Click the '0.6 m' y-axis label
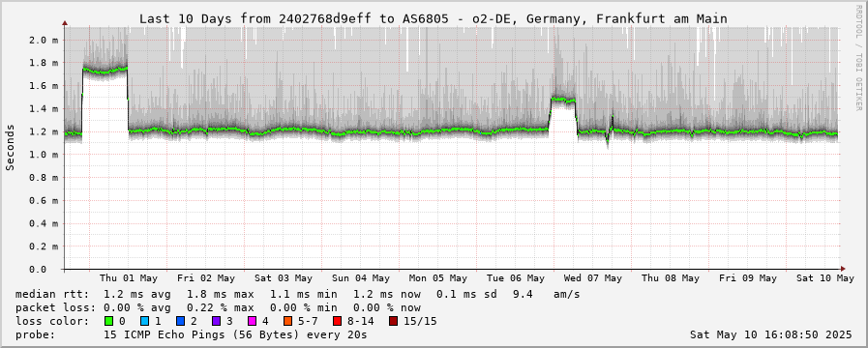 [44, 201]
